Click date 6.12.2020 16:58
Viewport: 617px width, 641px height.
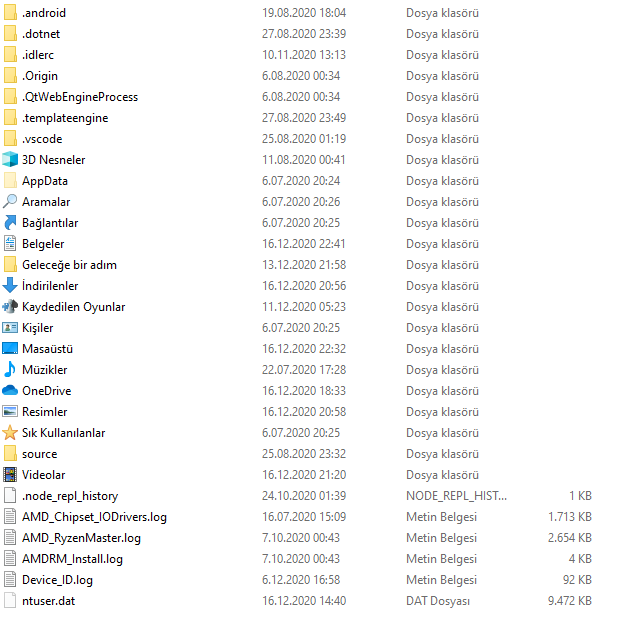click(301, 580)
